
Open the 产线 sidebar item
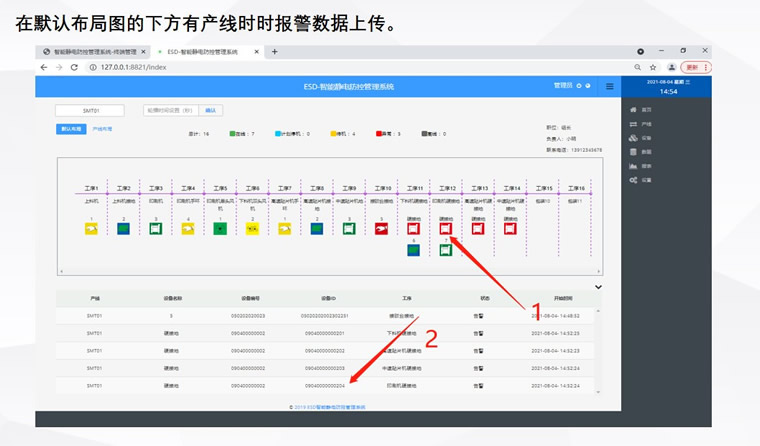click(640, 124)
